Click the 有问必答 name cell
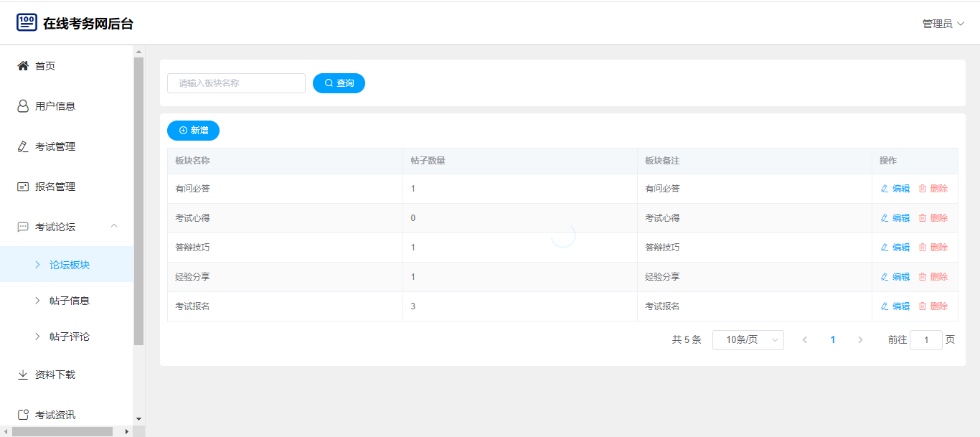 click(285, 189)
